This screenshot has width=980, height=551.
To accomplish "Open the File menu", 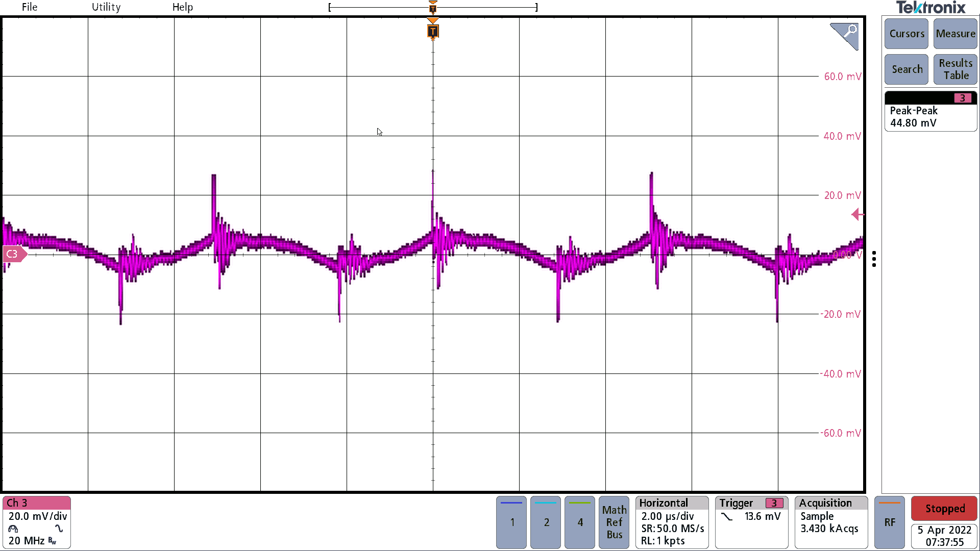I will [x=29, y=7].
